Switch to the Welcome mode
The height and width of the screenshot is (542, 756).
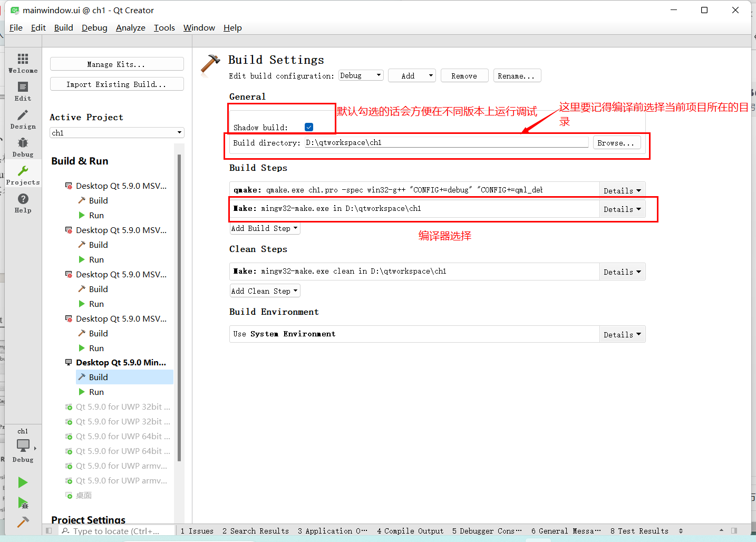coord(23,63)
